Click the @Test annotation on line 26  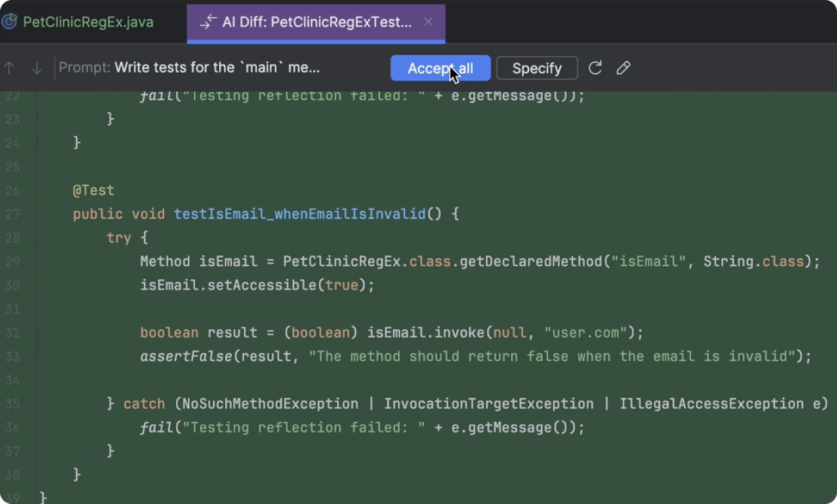93,190
